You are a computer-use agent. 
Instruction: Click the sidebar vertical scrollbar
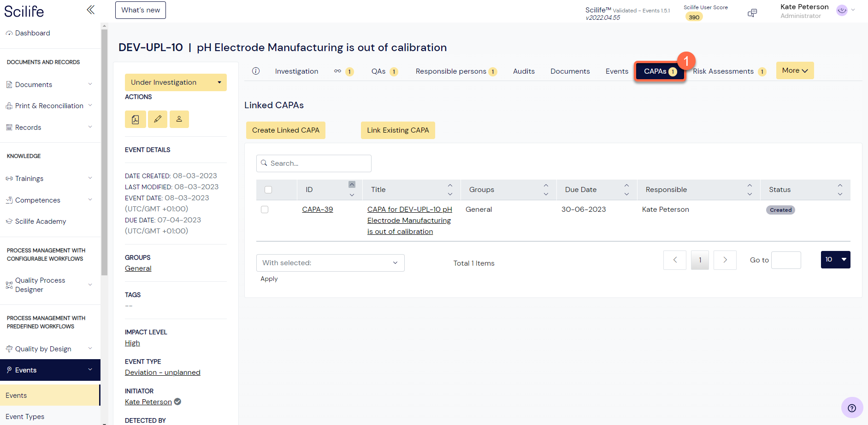(104, 152)
